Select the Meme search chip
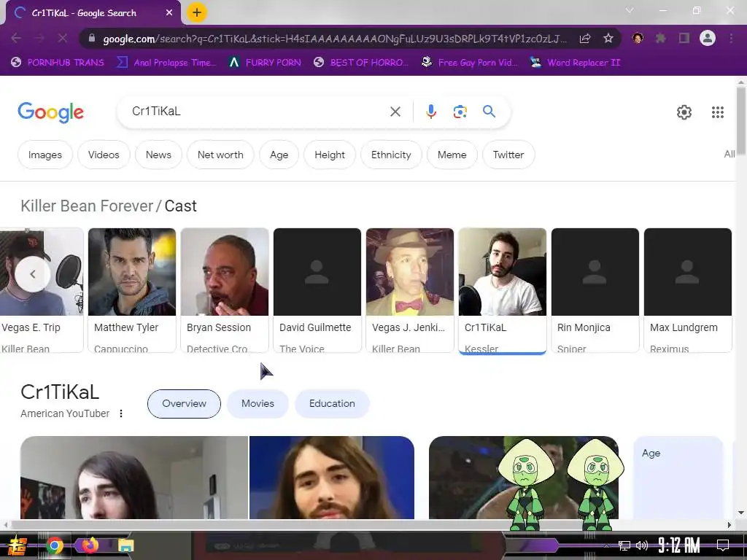 (452, 155)
